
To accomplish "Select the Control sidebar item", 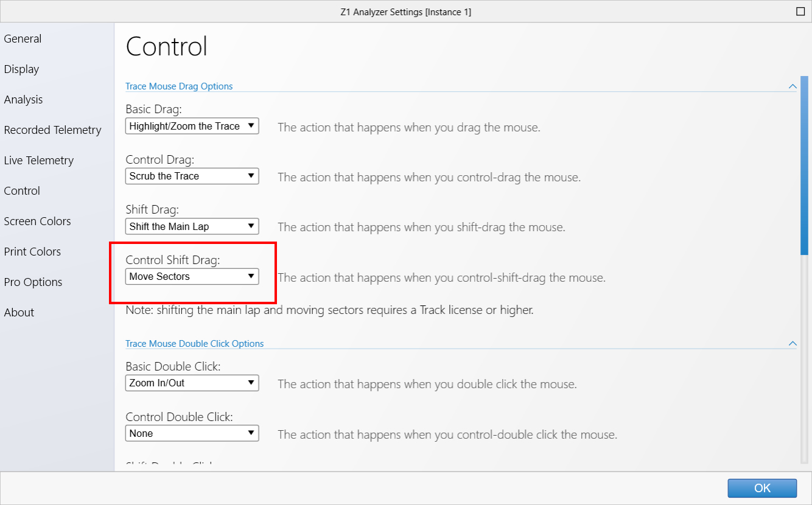I will point(22,191).
